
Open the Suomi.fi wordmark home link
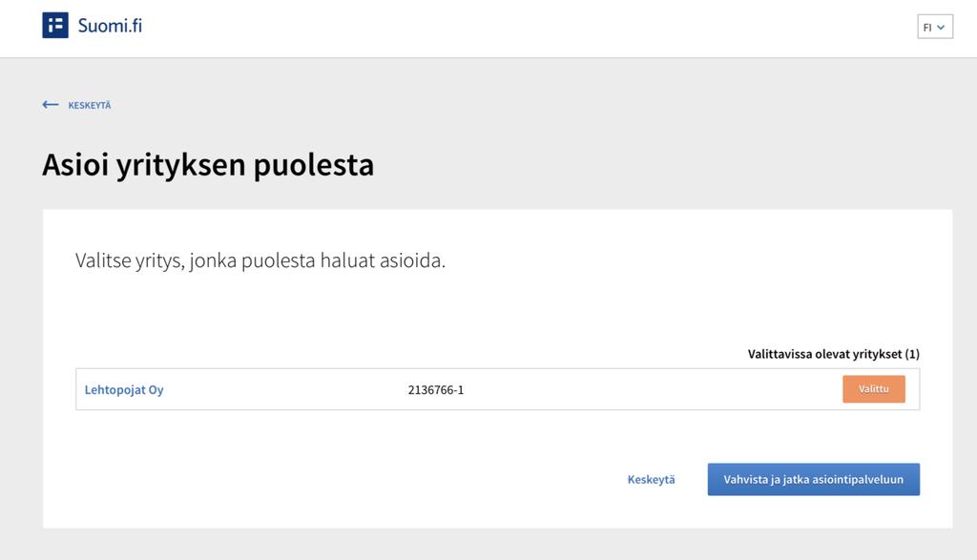(x=110, y=26)
